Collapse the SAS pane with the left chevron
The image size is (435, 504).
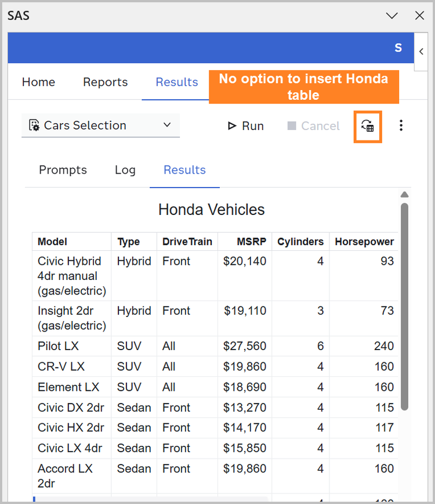click(x=421, y=52)
